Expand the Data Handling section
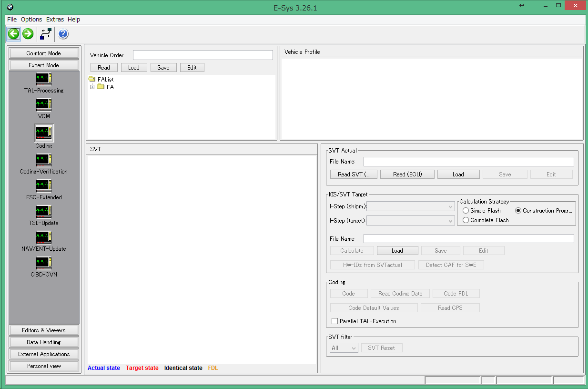588x389 pixels. tap(44, 342)
